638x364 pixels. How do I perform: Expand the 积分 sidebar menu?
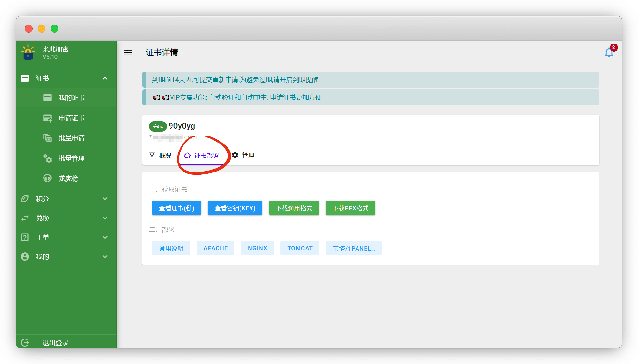point(105,199)
